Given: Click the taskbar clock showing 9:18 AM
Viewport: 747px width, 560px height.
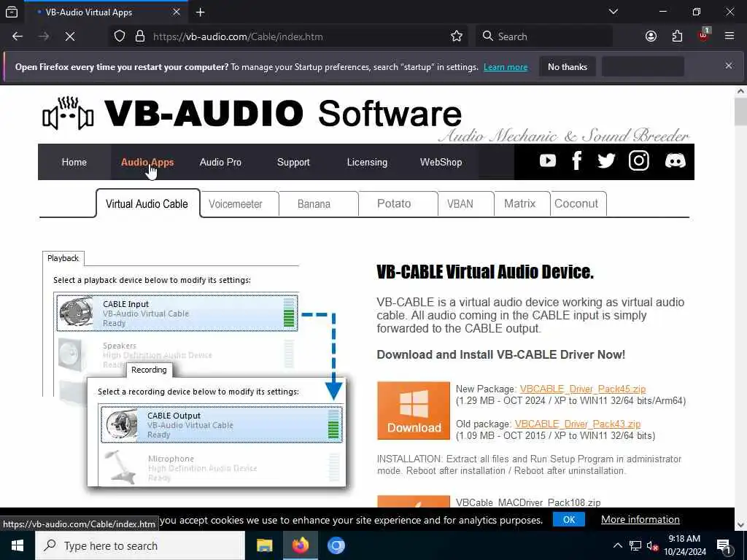Looking at the screenshot, I should (684, 545).
